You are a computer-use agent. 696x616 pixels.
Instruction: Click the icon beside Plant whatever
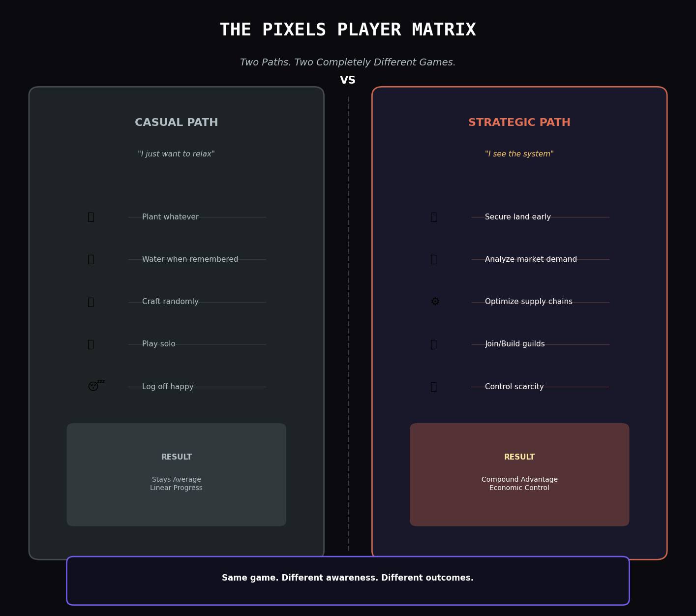coord(91,217)
